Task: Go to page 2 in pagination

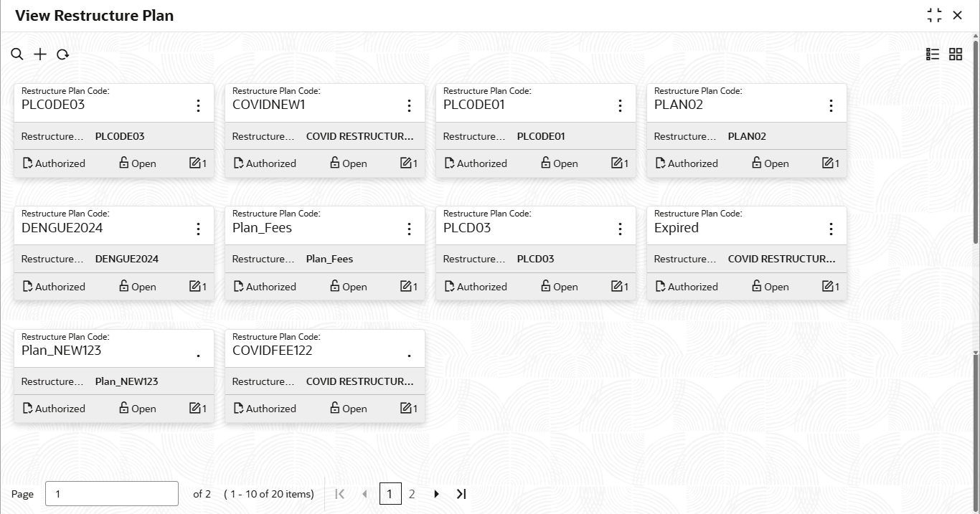Action: click(x=412, y=494)
